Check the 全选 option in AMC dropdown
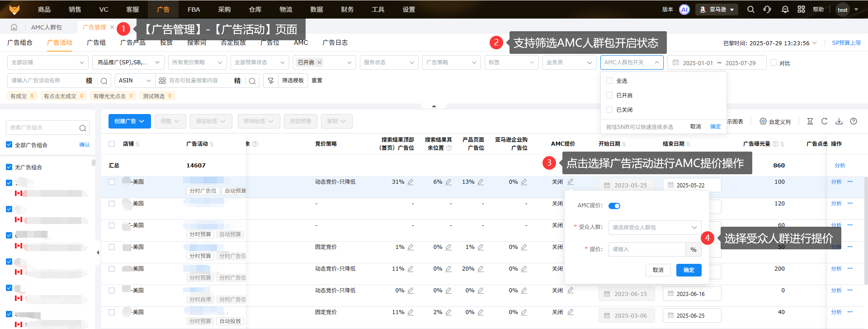 click(x=609, y=81)
